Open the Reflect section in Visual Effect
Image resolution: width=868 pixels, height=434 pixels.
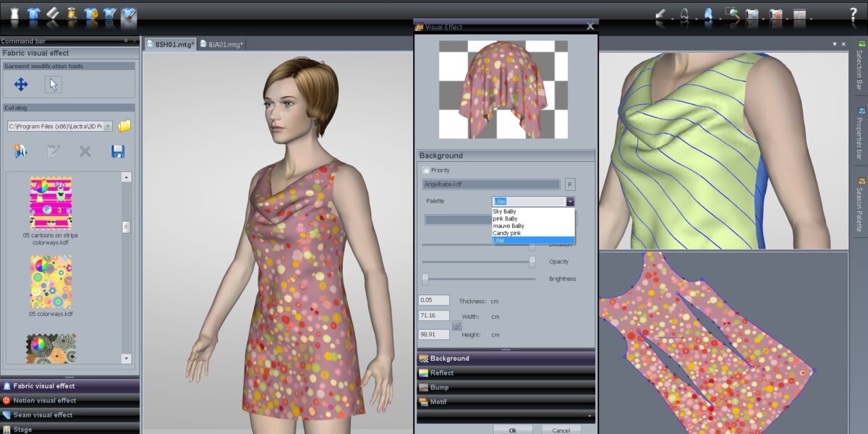442,373
